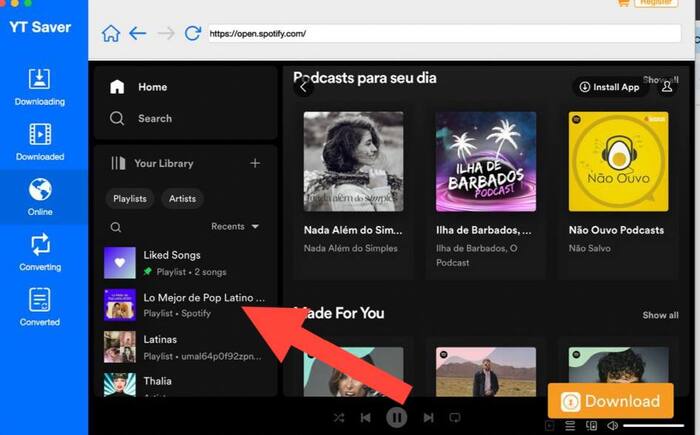
Task: Open the Converted section
Action: coord(40,307)
